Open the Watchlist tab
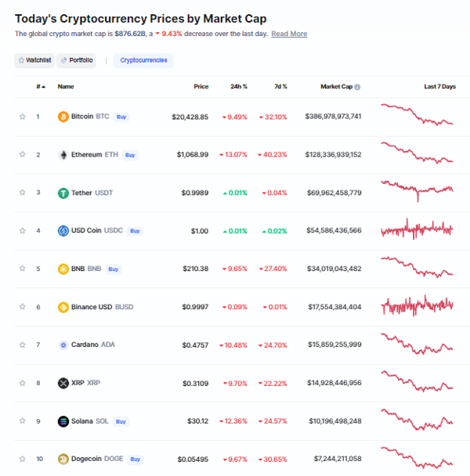This screenshot has height=476, width=470. pos(34,60)
